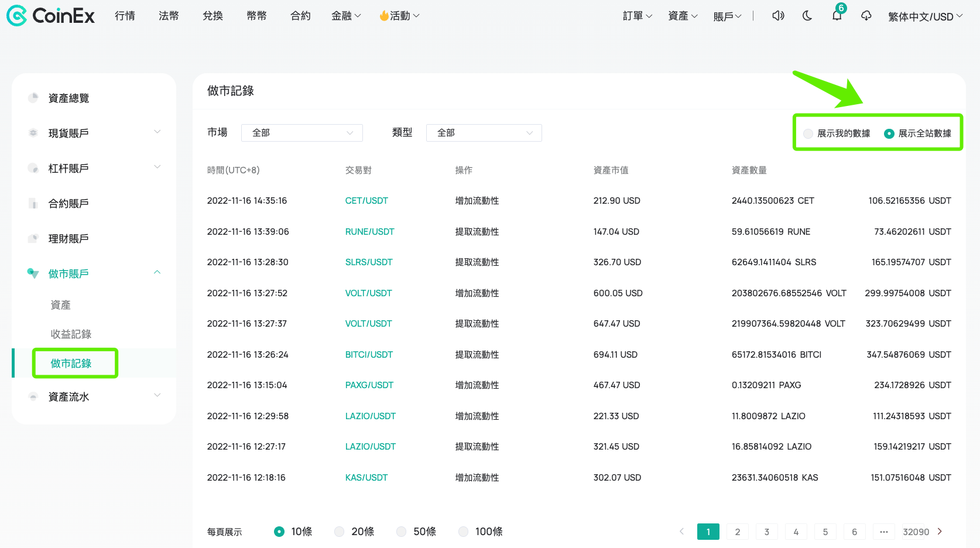Viewport: 980px width, 548px height.
Task: Click the 212.90 USD value
Action: (x=616, y=201)
